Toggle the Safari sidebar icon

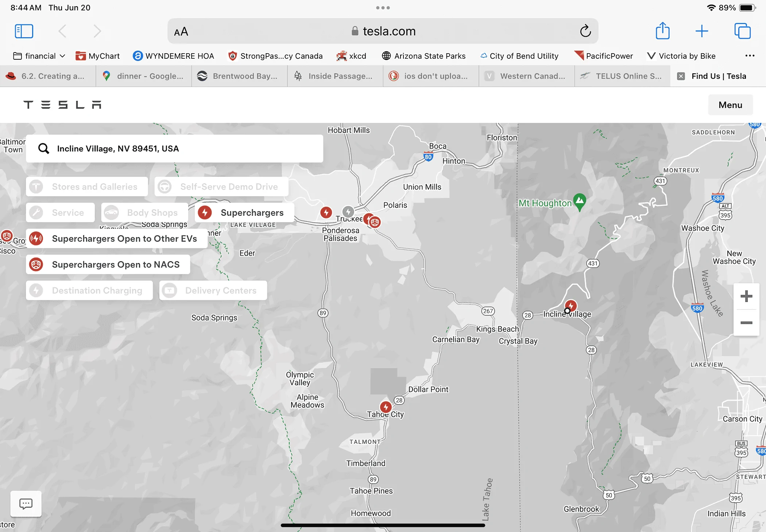click(24, 31)
